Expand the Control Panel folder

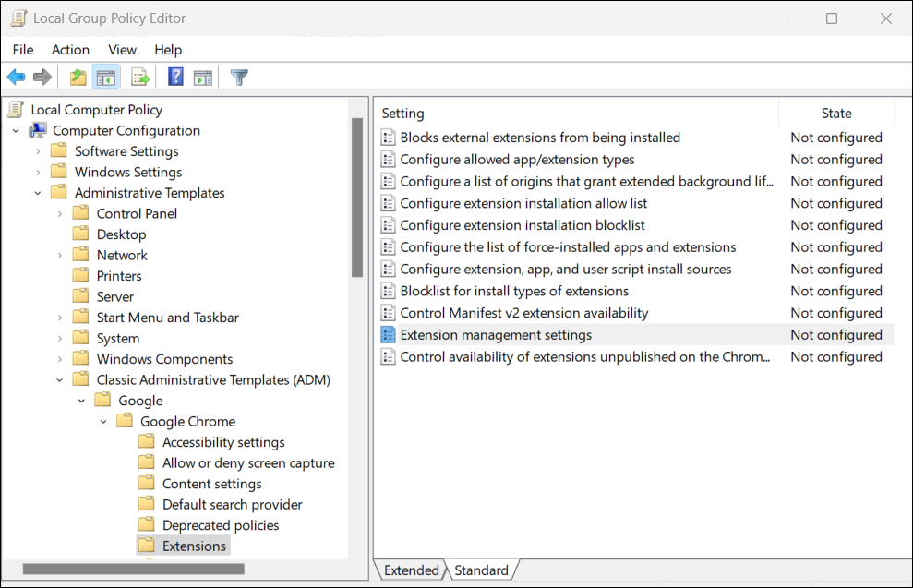tap(60, 214)
